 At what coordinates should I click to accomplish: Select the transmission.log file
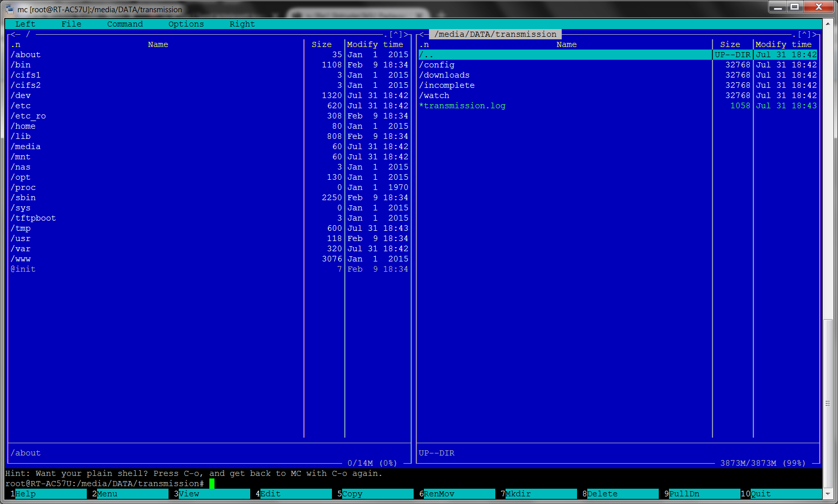(618, 106)
